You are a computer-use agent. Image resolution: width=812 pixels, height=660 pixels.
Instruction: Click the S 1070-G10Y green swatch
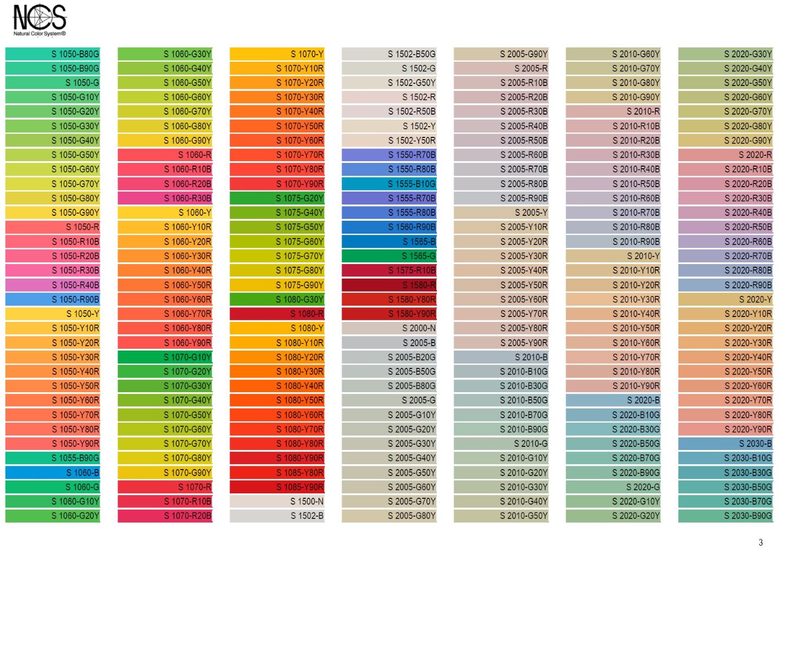[x=165, y=357]
